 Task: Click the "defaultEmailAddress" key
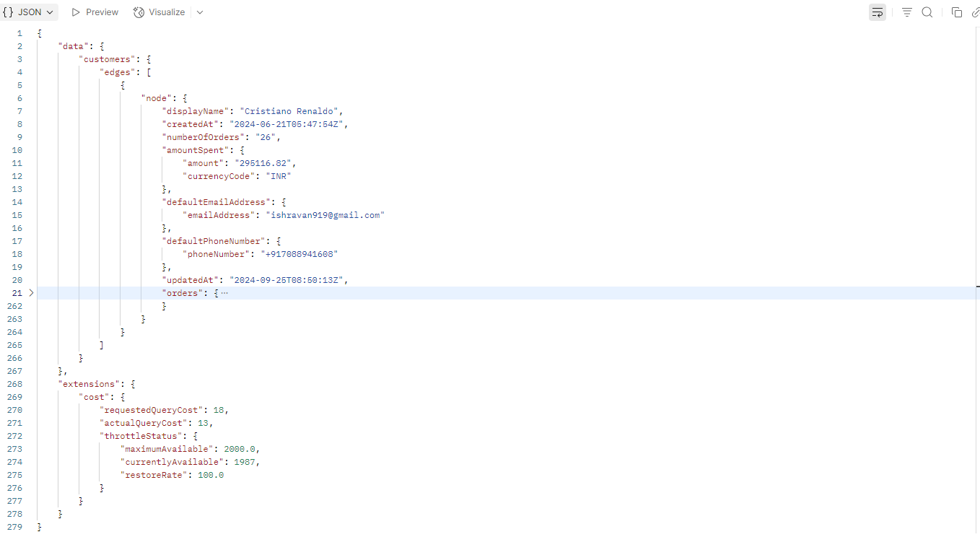(x=216, y=202)
